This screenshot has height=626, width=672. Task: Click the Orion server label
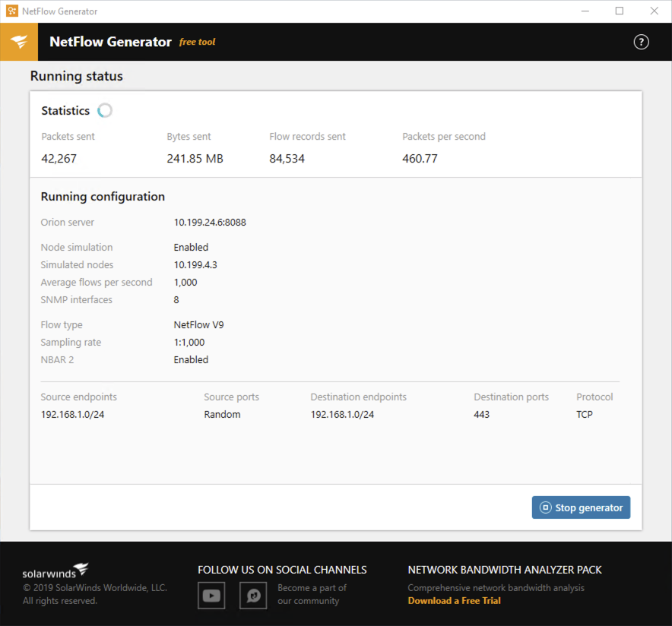(x=68, y=223)
